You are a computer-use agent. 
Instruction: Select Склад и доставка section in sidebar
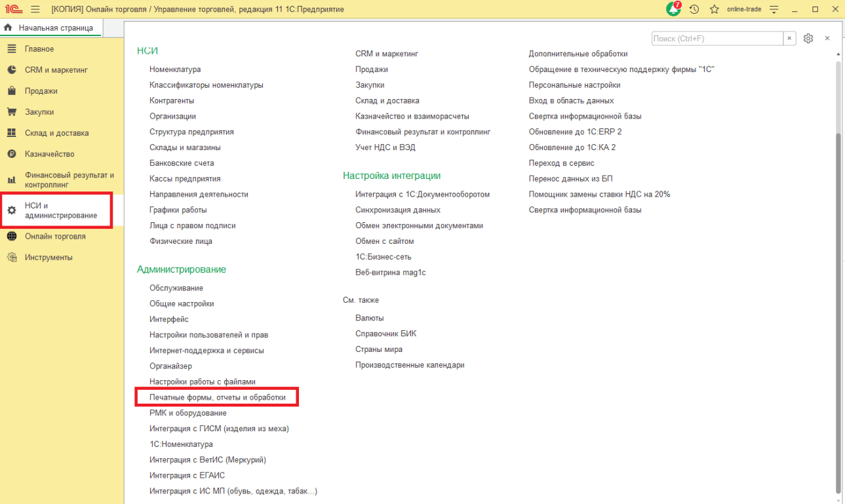57,133
